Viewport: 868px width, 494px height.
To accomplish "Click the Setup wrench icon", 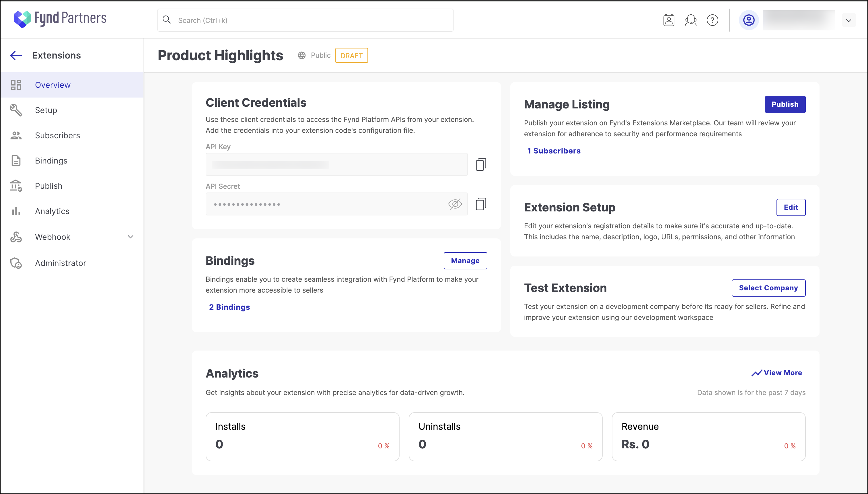I will click(16, 110).
